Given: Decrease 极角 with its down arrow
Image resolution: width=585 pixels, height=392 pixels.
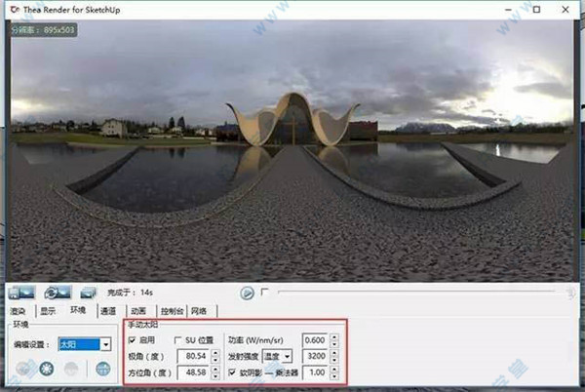Looking at the screenshot, I should point(215,360).
